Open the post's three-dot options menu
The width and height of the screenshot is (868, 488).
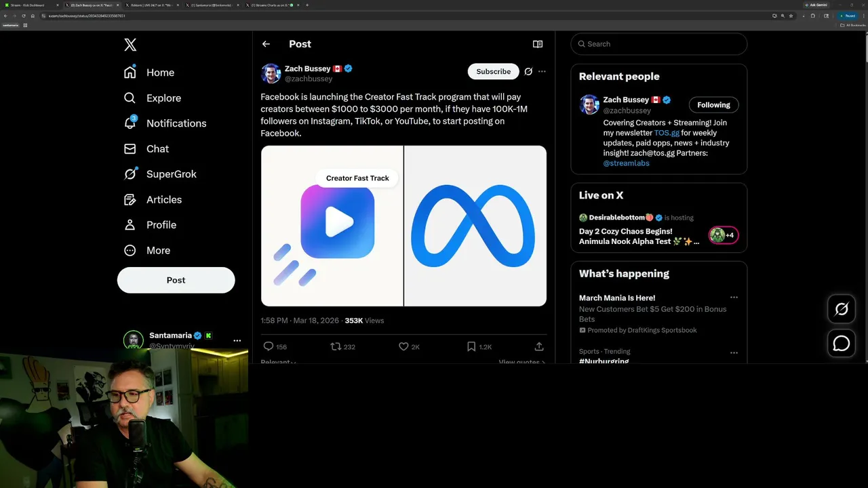point(542,71)
